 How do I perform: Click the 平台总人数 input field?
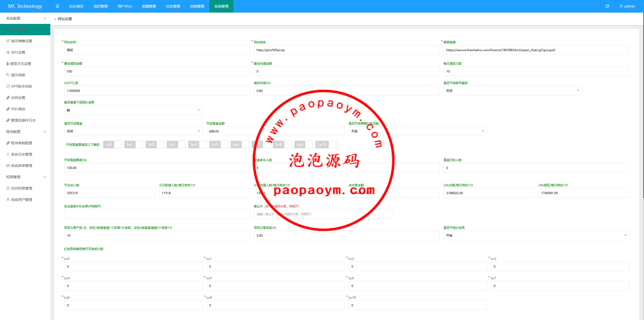110,193
